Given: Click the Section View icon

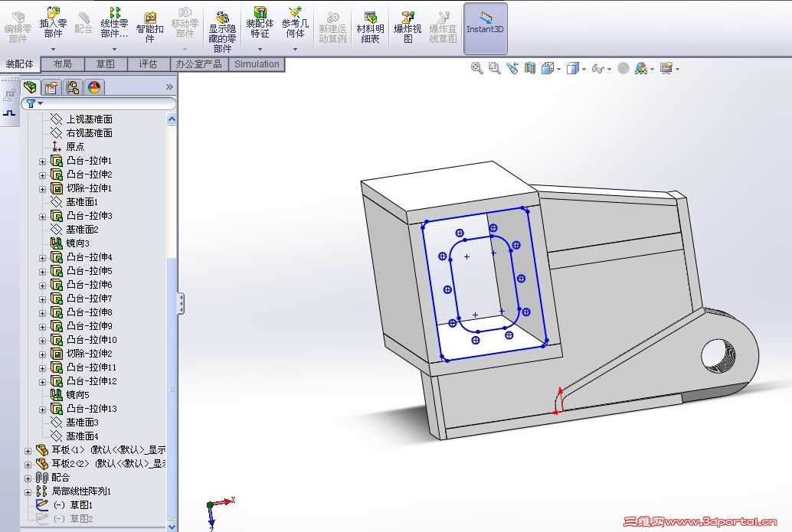Looking at the screenshot, I should 529,68.
